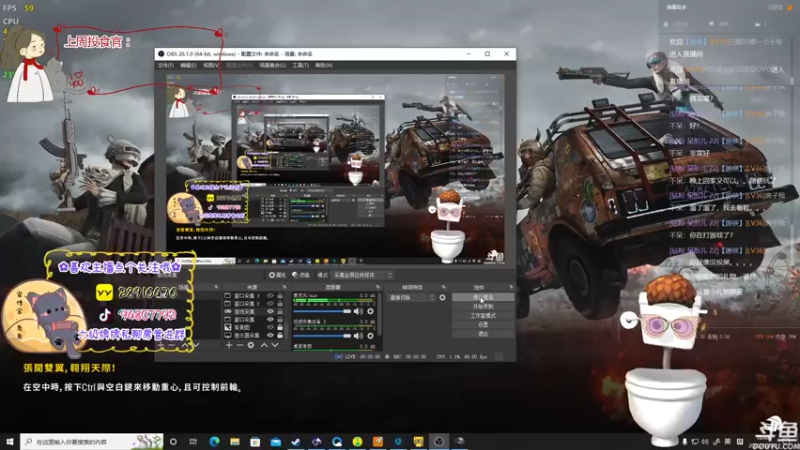Adjust microphone channel volume slider
The width and height of the screenshot is (800, 450).
(x=322, y=311)
